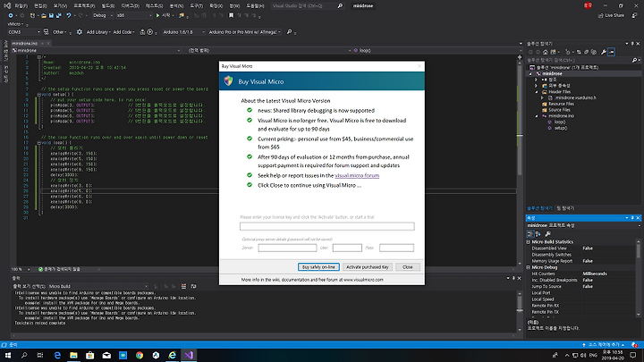This screenshot has height=362, width=644.
Task: Click the proxy Server input field
Action: pos(287,248)
